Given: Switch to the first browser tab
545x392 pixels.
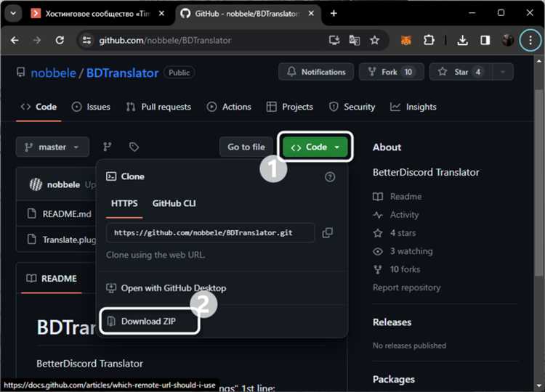Looking at the screenshot, I should point(97,14).
